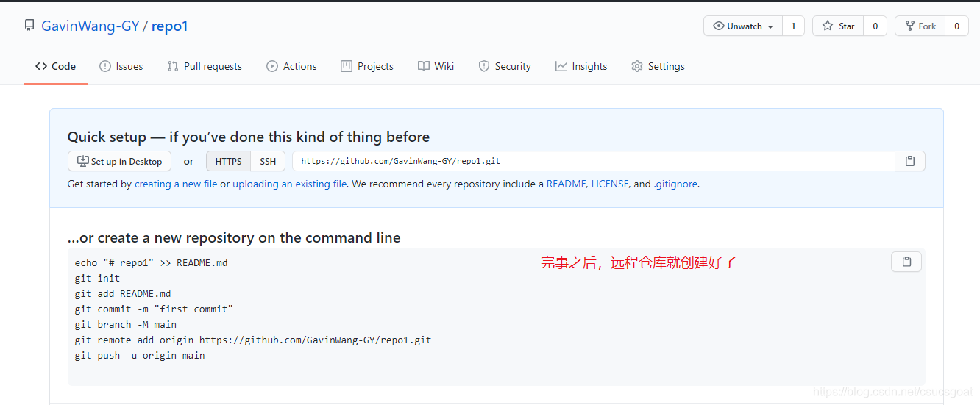Click the code brackets icon on Code tab
Viewport: 980px width, 405px height.
(41, 66)
